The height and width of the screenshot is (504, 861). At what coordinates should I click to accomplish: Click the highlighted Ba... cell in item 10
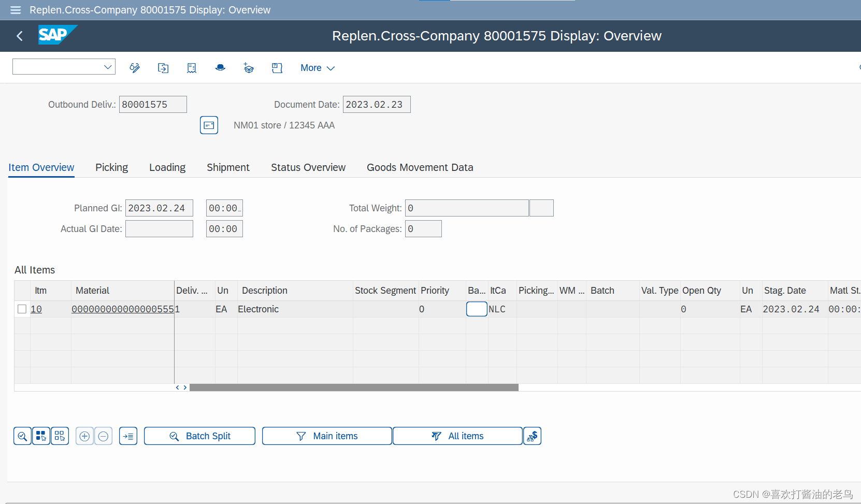477,309
